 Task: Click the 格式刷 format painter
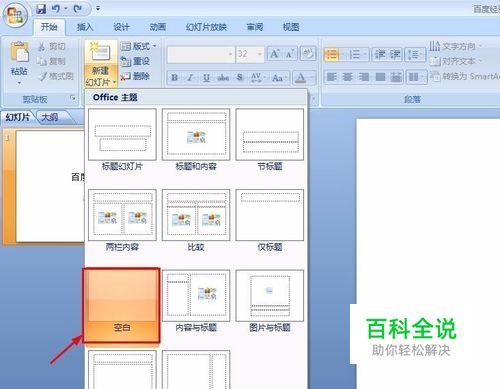56,76
